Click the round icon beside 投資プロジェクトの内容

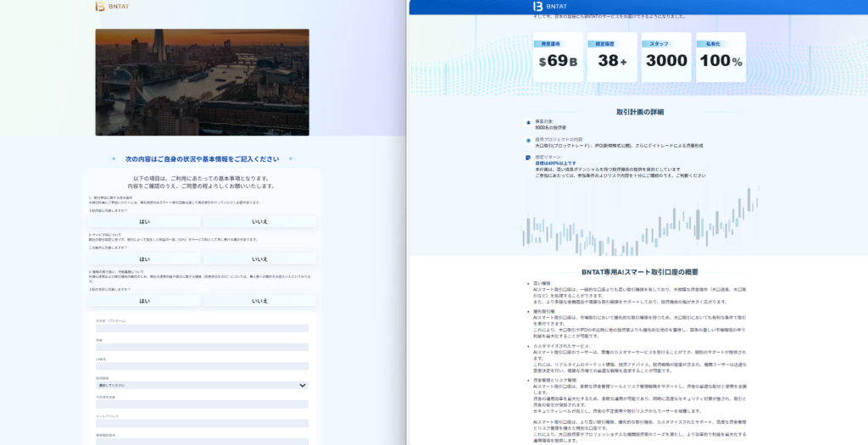[529, 140]
